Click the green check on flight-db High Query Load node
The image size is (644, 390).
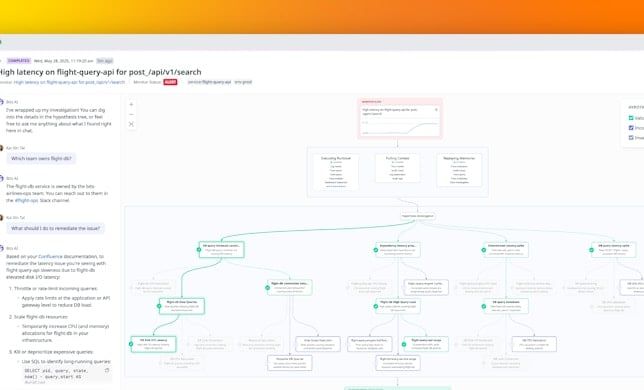375,306
